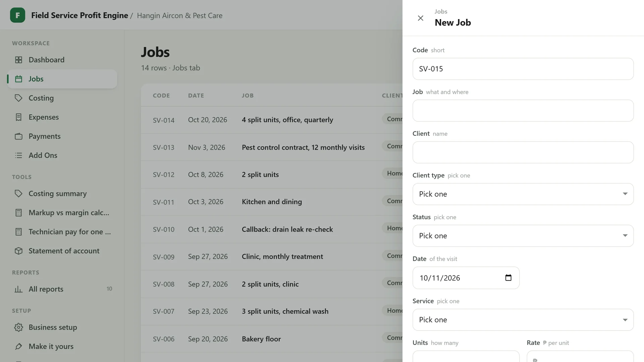This screenshot has width=644, height=362.
Task: Click the Technician pay calculator icon
Action: coord(19,232)
